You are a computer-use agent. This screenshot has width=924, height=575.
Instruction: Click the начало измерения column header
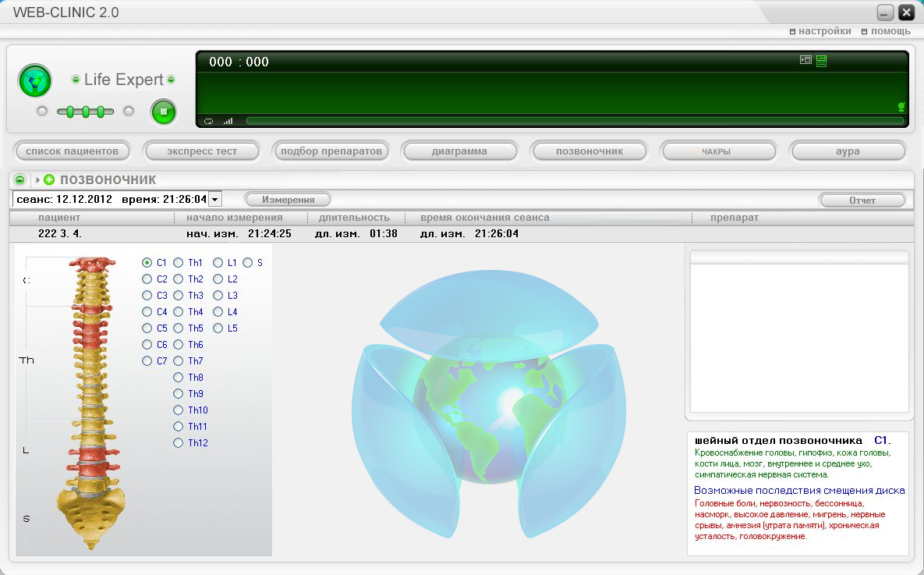point(235,218)
